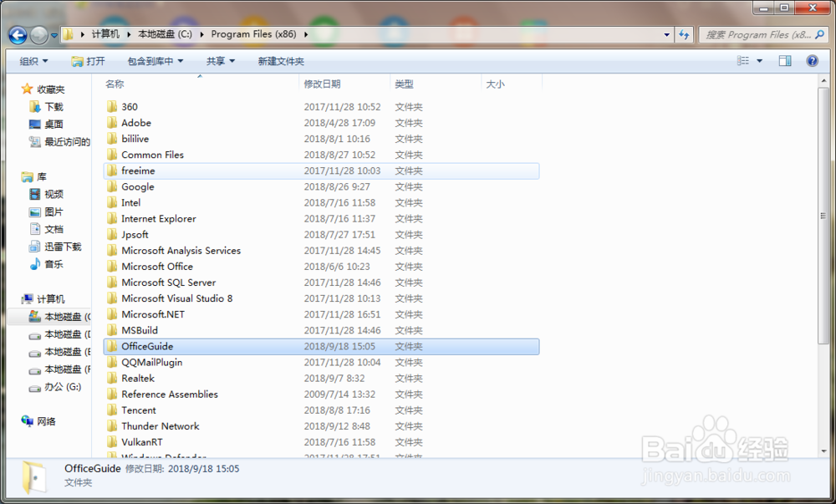
Task: Select the Jpsoft folder icon
Action: pos(112,234)
